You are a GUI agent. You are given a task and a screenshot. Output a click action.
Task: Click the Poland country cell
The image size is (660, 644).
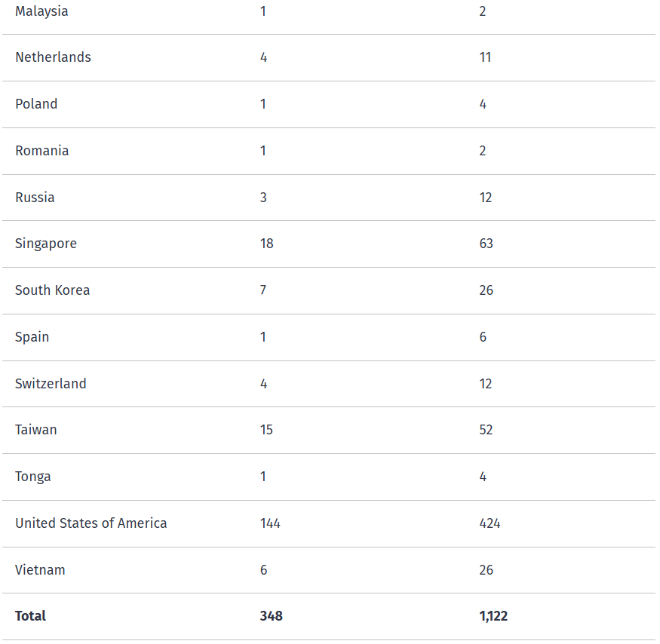click(36, 104)
